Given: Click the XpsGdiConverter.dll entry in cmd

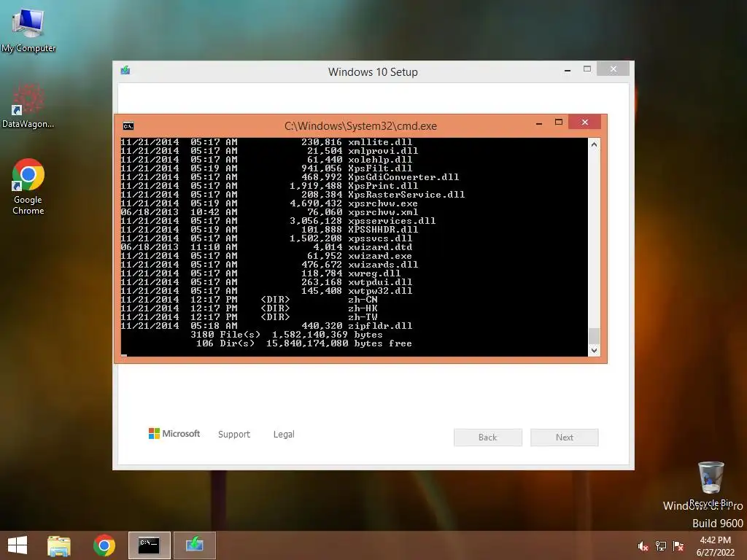Looking at the screenshot, I should pos(403,177).
